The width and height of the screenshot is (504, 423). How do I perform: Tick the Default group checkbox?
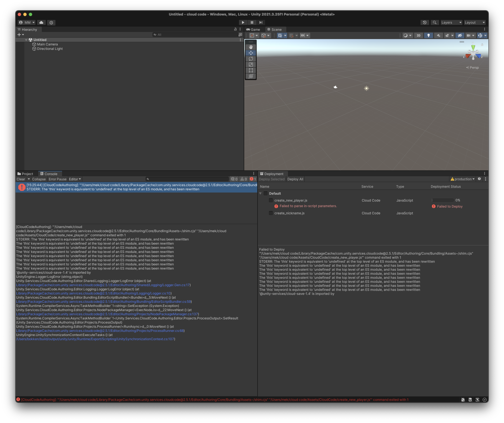coord(265,193)
